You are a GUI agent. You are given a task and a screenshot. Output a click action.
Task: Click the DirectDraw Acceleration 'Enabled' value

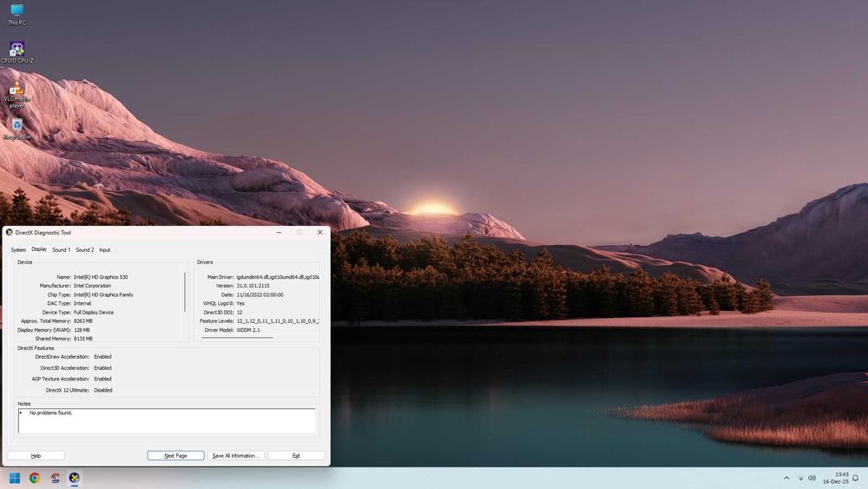103,357
